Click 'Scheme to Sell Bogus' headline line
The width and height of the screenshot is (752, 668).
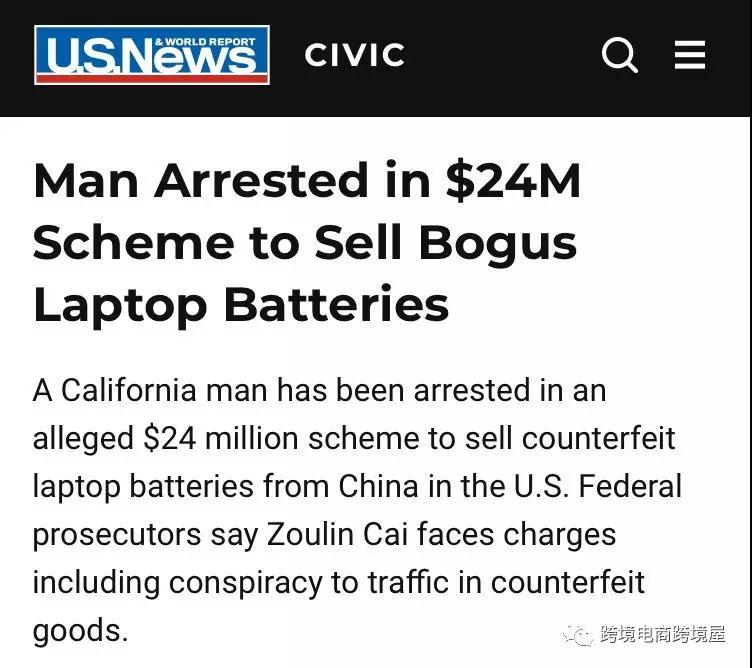coord(305,243)
